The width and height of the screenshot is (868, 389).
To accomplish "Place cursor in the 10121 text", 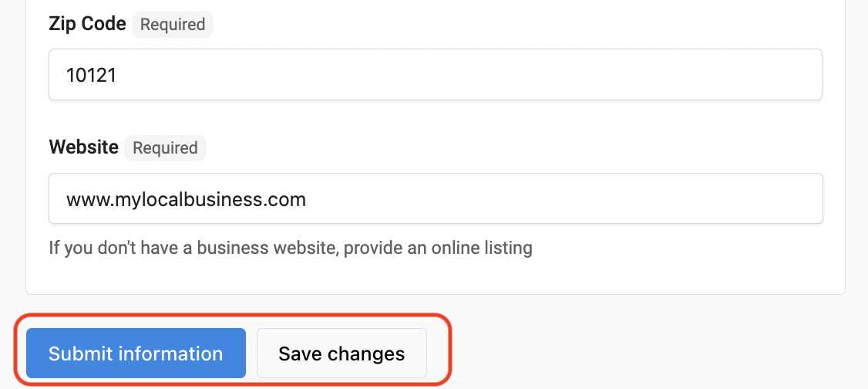I will point(91,75).
